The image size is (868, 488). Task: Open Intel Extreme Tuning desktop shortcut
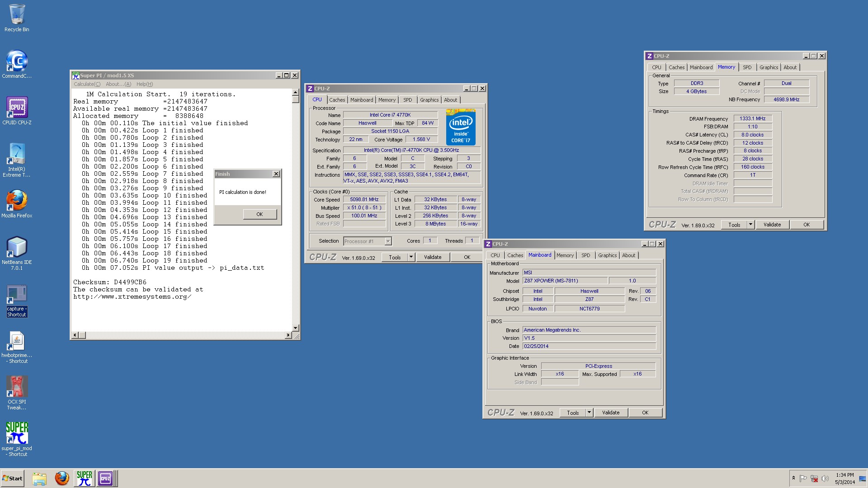[x=17, y=160]
